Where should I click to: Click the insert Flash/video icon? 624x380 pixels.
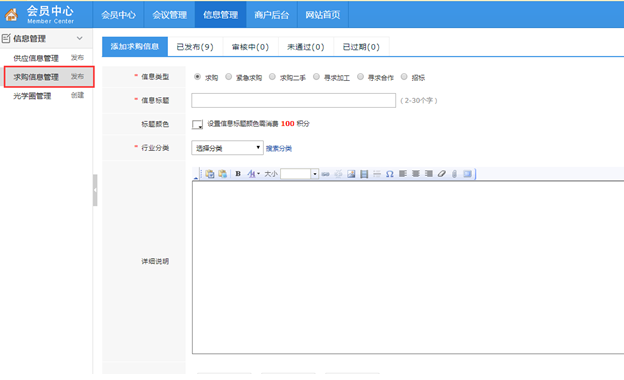[x=364, y=174]
